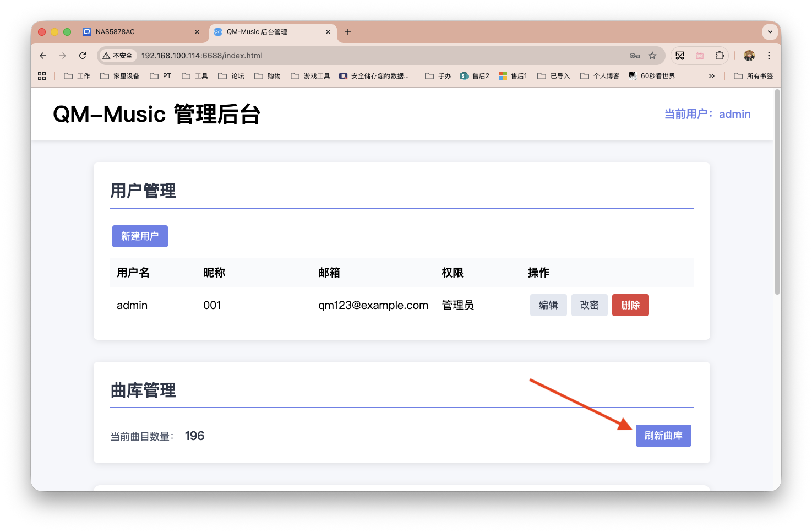Click the 刷新曲库 refresh library button

663,436
